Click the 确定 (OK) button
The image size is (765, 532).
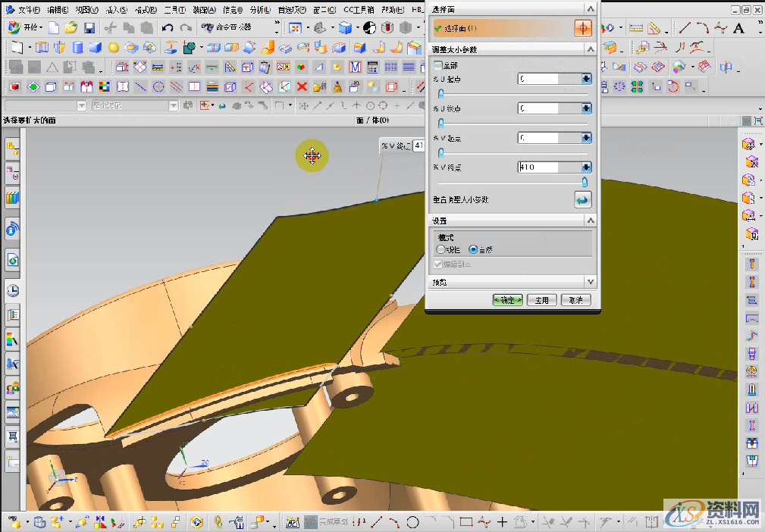point(507,300)
